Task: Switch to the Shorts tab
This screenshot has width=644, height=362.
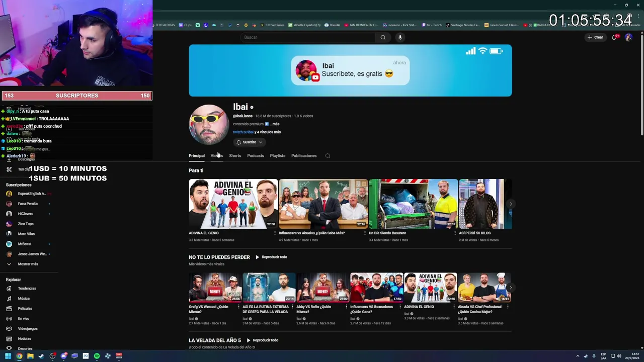Action: [235, 156]
